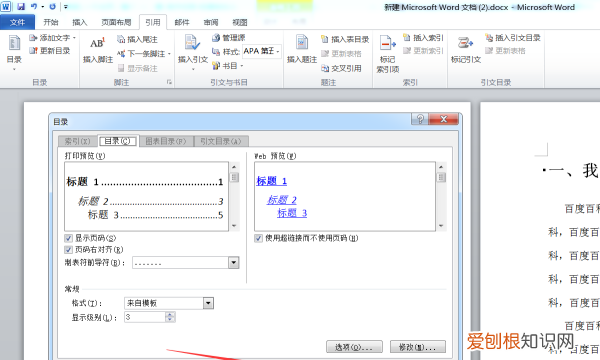
Task: Open the 目录 (Table of Contents) ribbon icon
Action: [14, 43]
